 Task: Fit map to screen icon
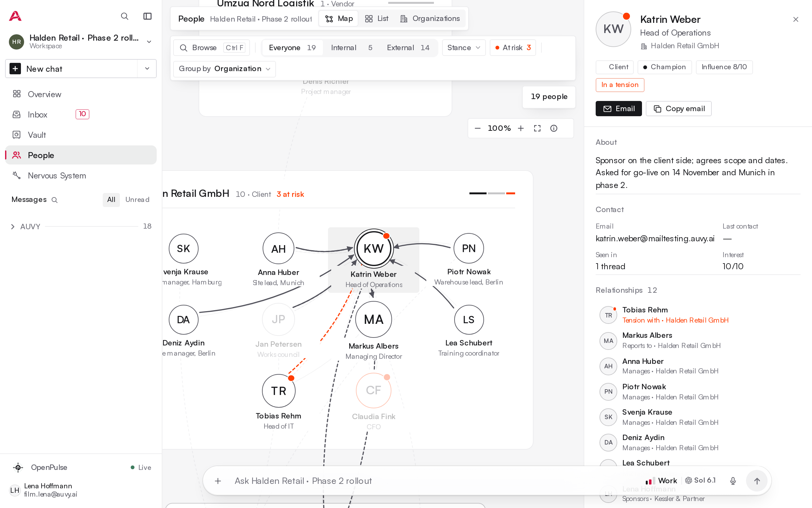pos(537,128)
